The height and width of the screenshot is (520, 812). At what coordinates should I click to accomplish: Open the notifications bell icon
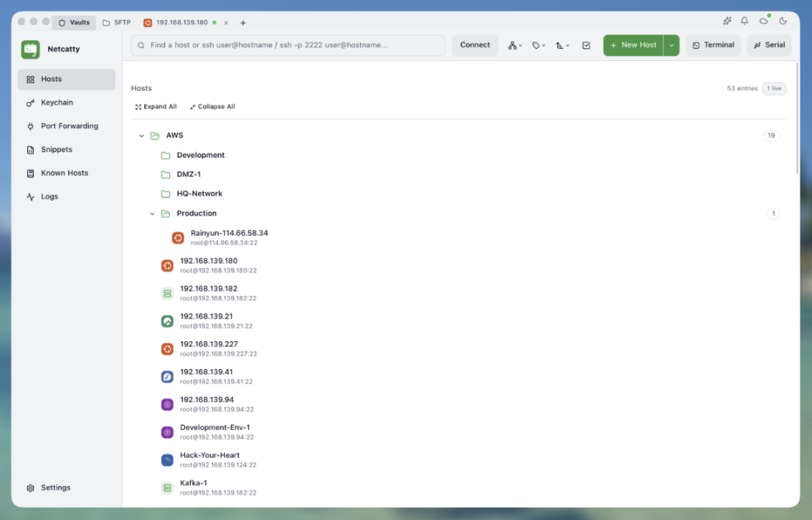pyautogui.click(x=744, y=21)
